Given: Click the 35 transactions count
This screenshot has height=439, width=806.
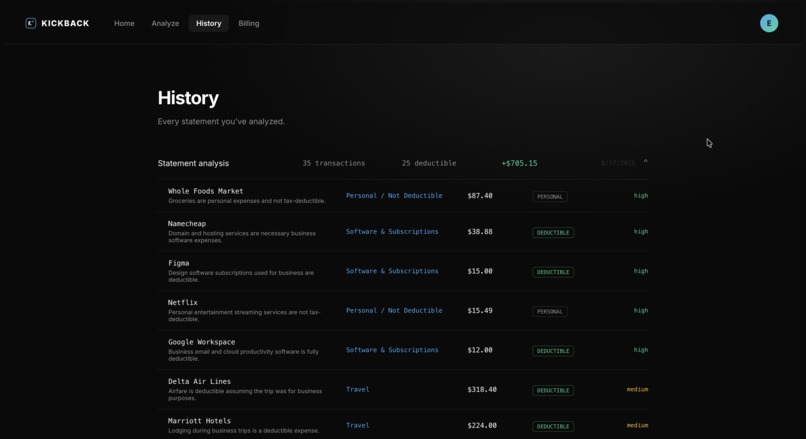Looking at the screenshot, I should click(x=334, y=163).
